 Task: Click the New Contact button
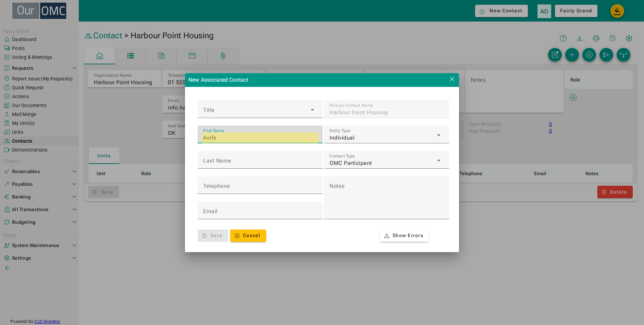coord(501,11)
